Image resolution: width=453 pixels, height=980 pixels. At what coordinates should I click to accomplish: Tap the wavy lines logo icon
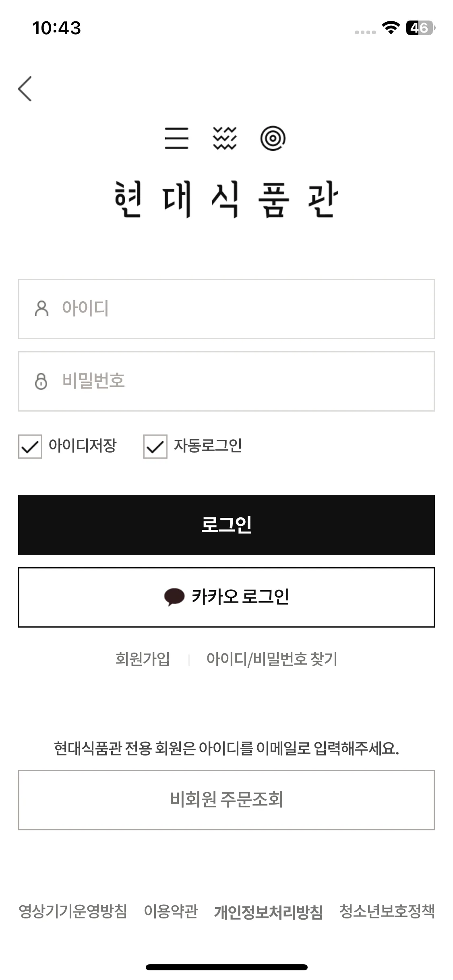225,138
